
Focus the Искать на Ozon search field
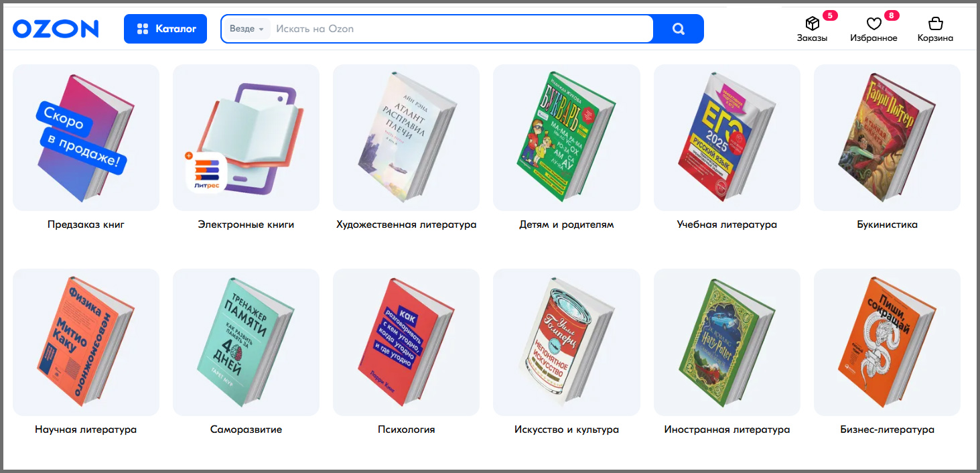coord(461,29)
